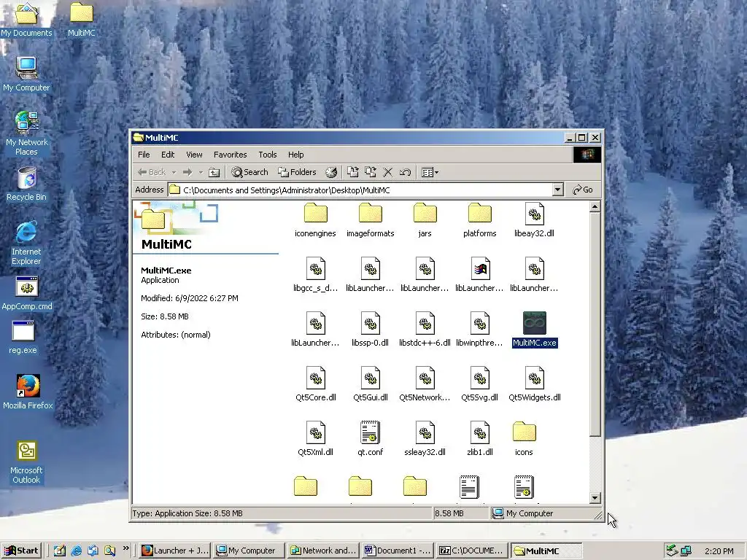Viewport: 747px width, 560px height.
Task: Select the qt.conf file
Action: 370,440
